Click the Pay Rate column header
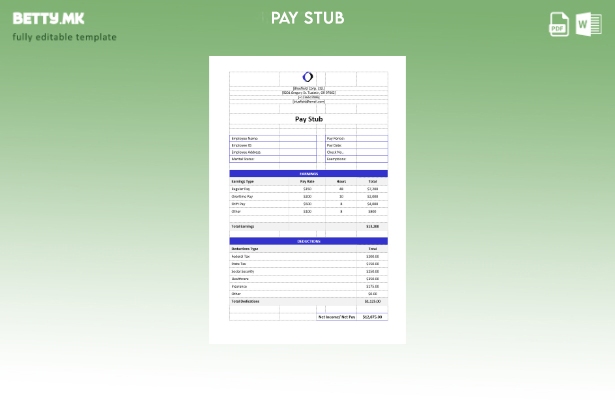The height and width of the screenshot is (400, 615). [x=307, y=181]
